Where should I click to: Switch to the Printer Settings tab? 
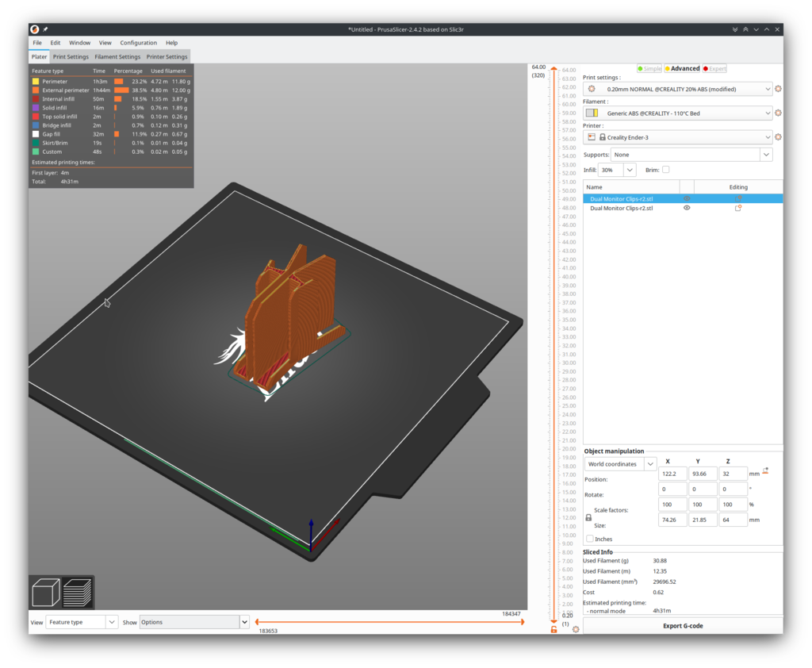(x=167, y=56)
